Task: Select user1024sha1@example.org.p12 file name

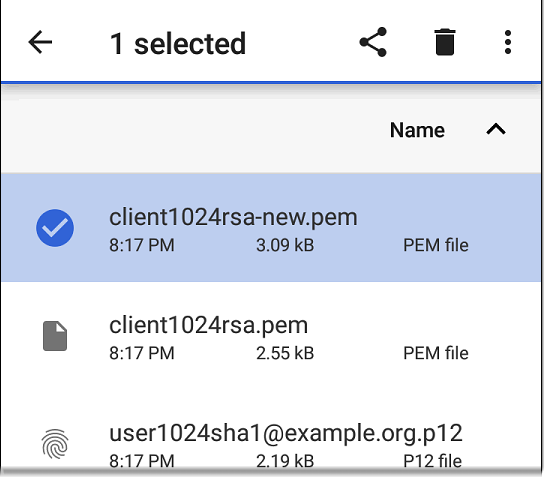Action: (286, 433)
